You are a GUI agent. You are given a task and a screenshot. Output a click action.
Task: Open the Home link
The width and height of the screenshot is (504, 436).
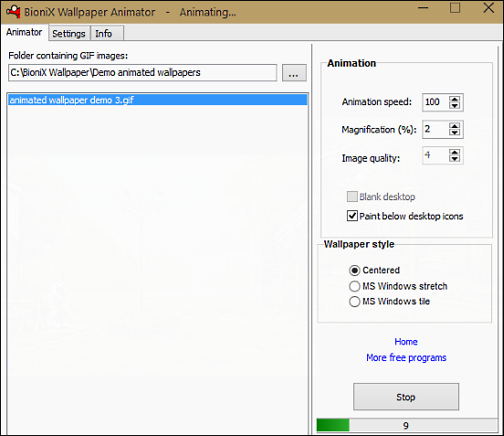coord(406,342)
